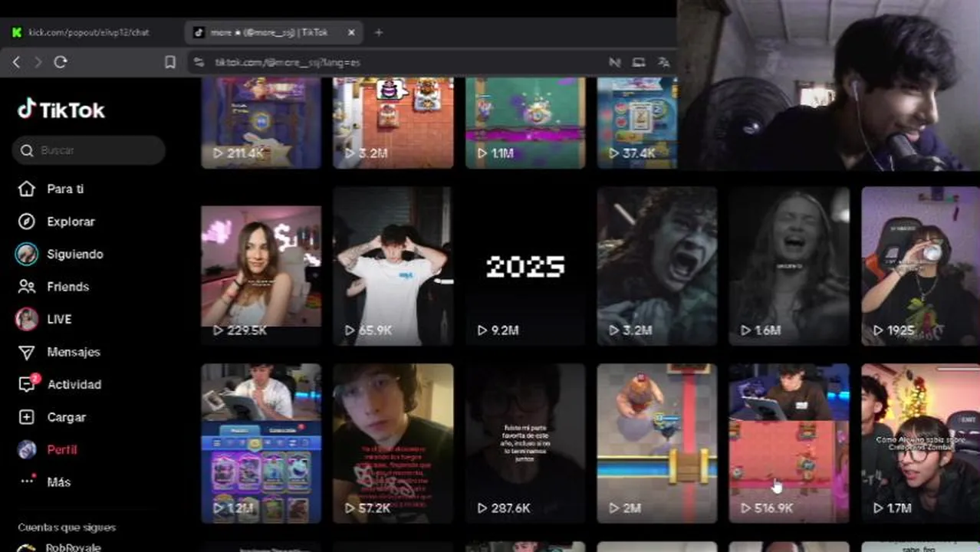Viewport: 980px width, 552px height.
Task: Reload the page with refresh icon
Action: 61,62
